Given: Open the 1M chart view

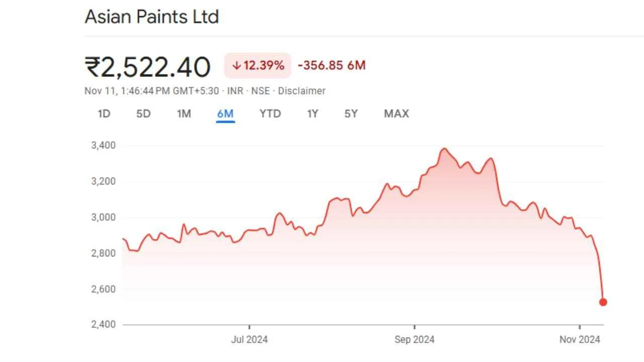Looking at the screenshot, I should [x=184, y=114].
